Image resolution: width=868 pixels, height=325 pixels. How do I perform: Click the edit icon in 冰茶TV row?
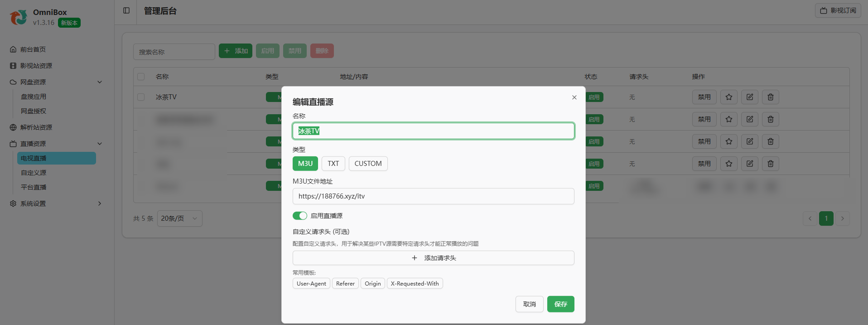[749, 97]
